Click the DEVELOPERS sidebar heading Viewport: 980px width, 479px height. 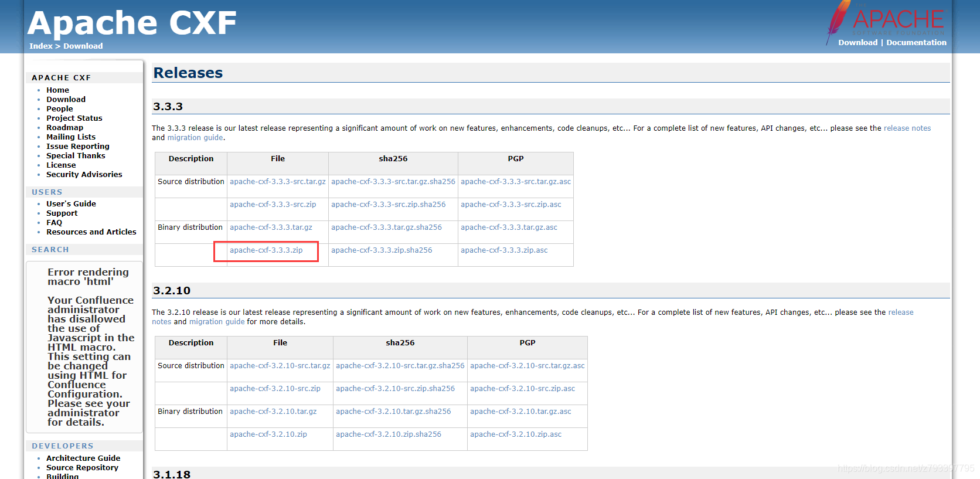pos(63,446)
